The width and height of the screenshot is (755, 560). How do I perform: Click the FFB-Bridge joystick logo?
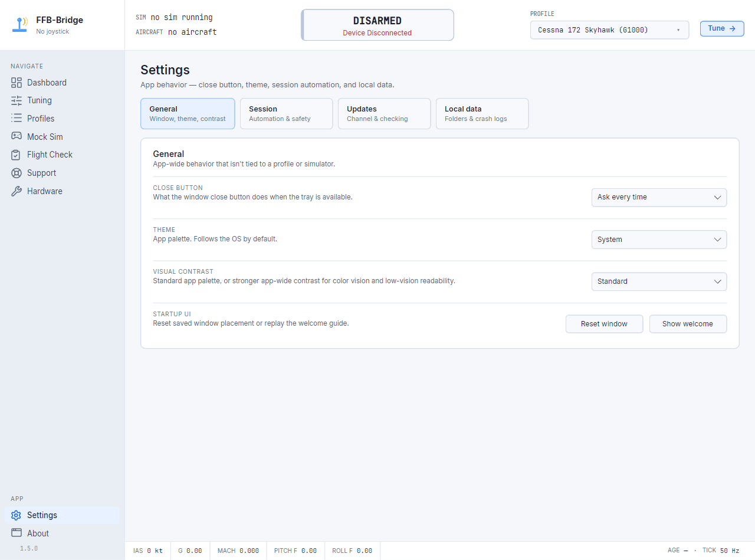21,24
